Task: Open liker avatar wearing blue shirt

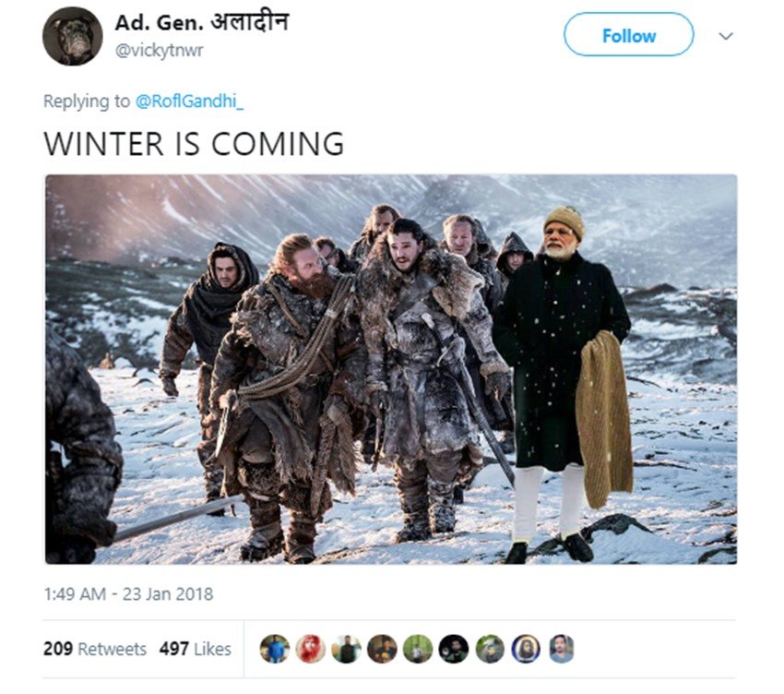Action: (275, 649)
